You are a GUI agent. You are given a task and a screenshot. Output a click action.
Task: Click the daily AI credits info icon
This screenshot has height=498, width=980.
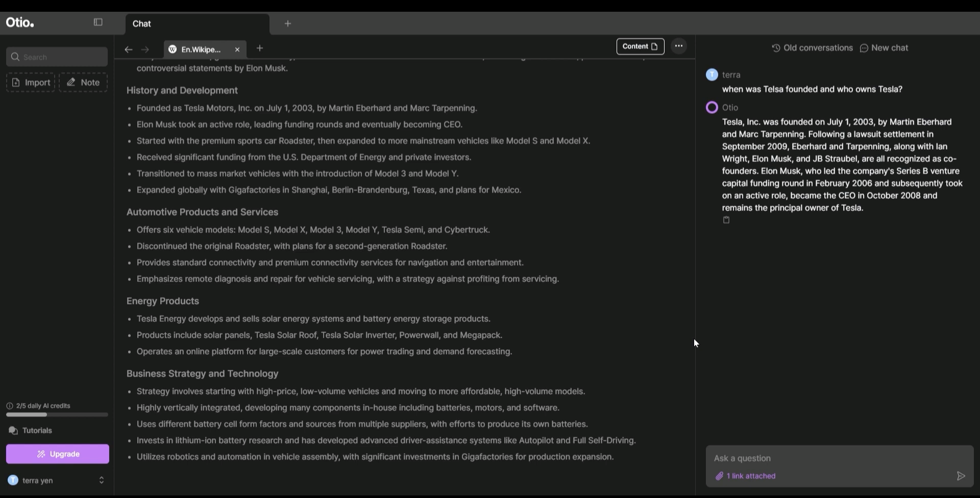coord(10,406)
